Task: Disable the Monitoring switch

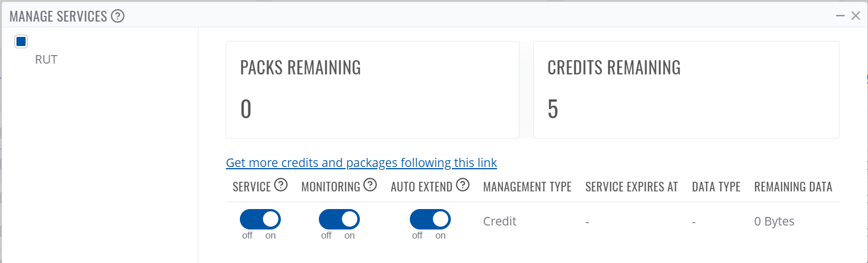Action: click(x=339, y=219)
